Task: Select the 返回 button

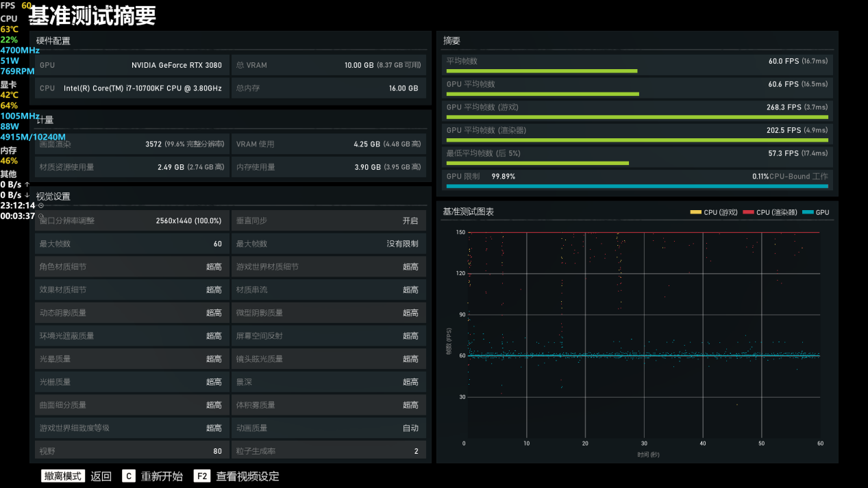Action: tap(101, 476)
